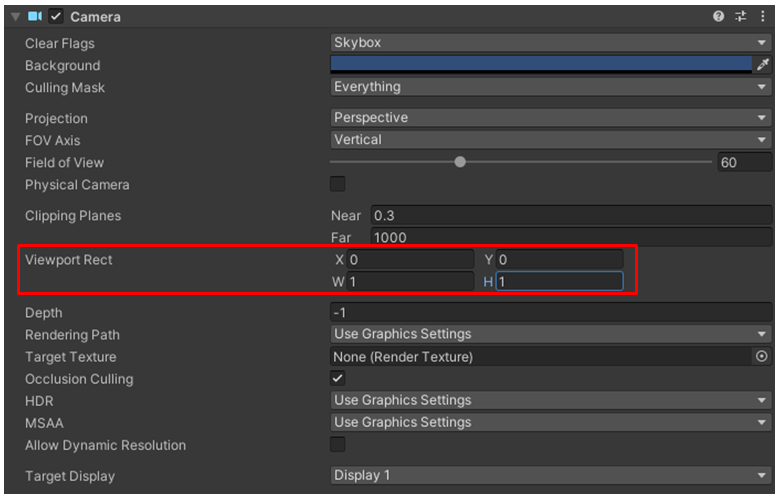Screen dimensions: 780x499
Task: Open the MSAA Use Graphics Settings dropdown
Action: pyautogui.click(x=551, y=422)
